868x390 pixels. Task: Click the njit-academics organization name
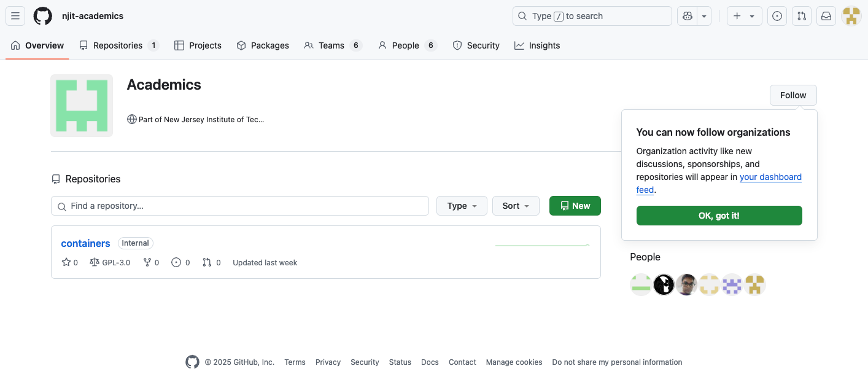[93, 16]
